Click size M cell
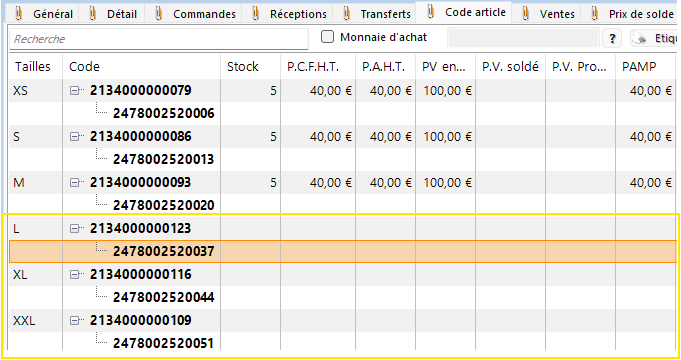Image resolution: width=681 pixels, height=360 pixels. (36, 182)
